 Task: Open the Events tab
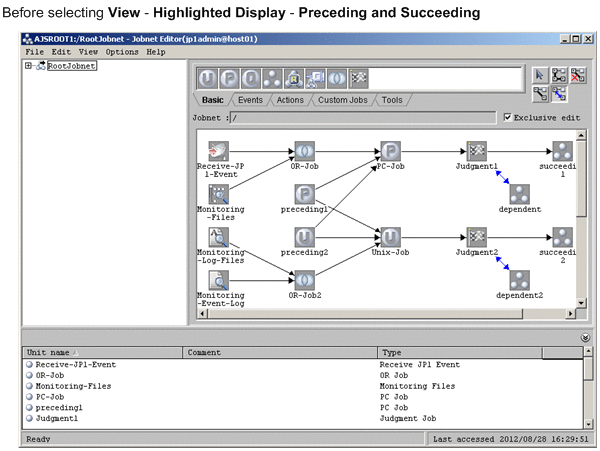point(252,100)
